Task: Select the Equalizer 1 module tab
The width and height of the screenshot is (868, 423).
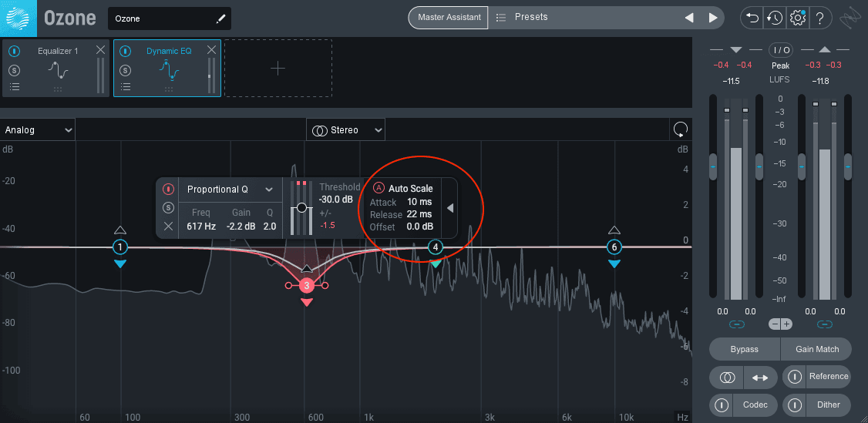Action: click(x=56, y=69)
